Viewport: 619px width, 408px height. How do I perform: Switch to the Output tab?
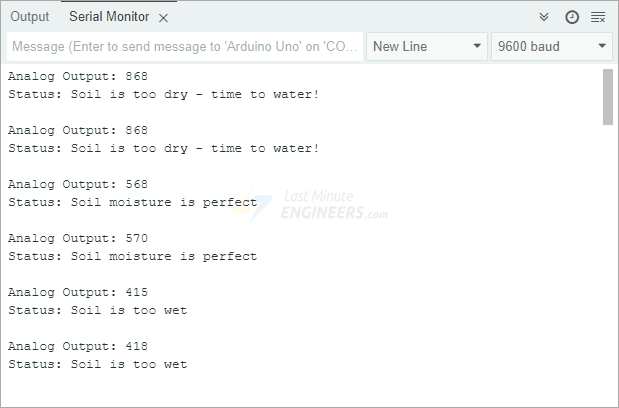(x=30, y=17)
